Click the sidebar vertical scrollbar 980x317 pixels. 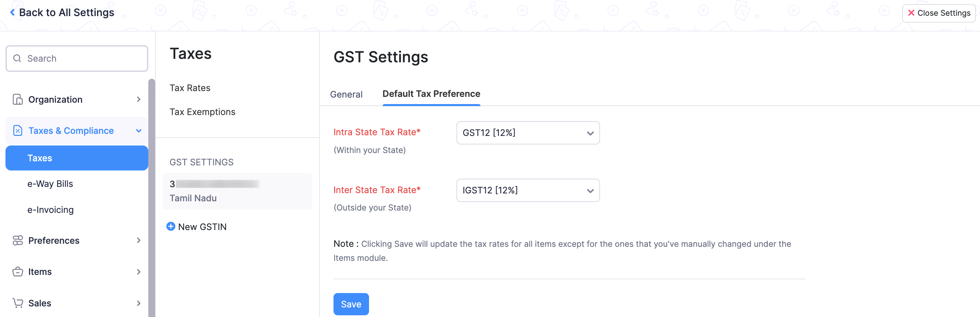[151, 190]
